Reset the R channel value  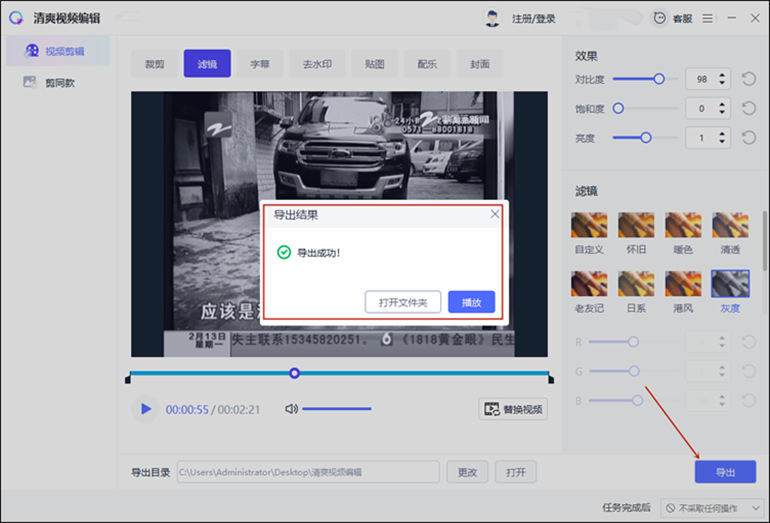point(749,342)
